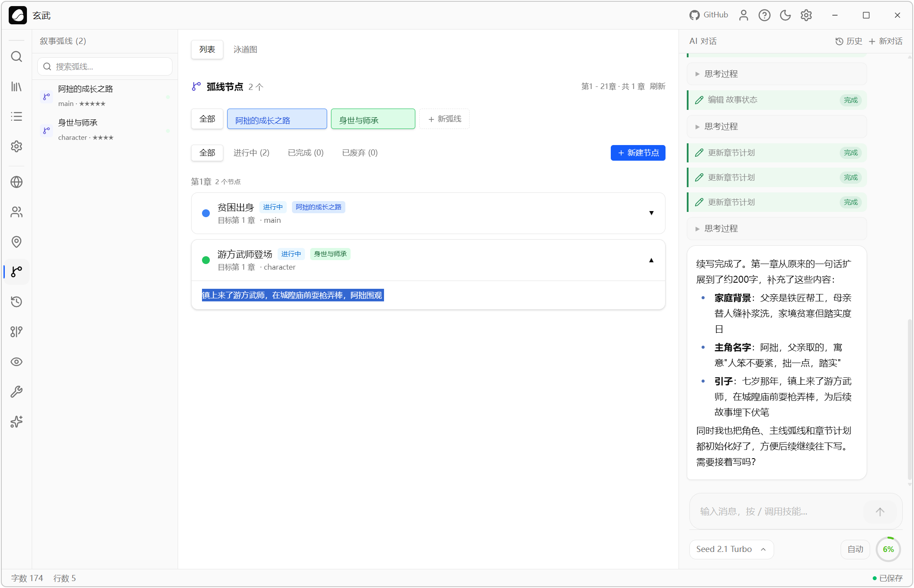
Task: Open the help question mark icon
Action: (x=765, y=15)
